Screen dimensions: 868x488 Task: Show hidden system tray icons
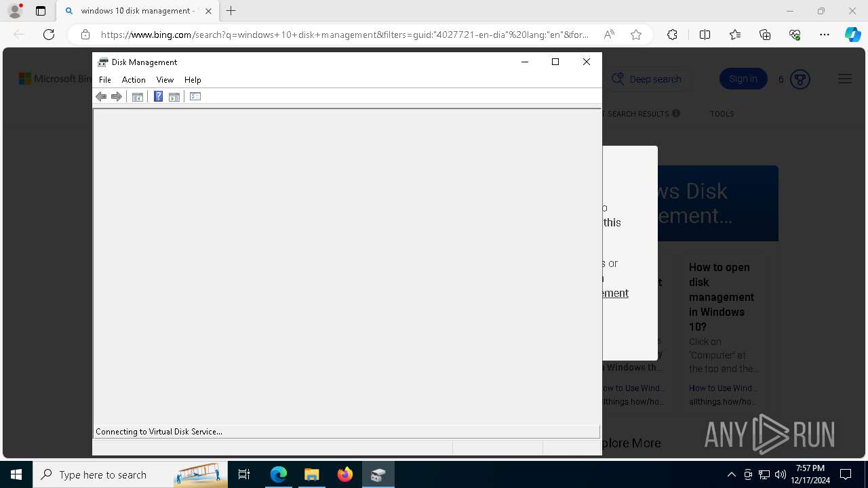coord(732,474)
